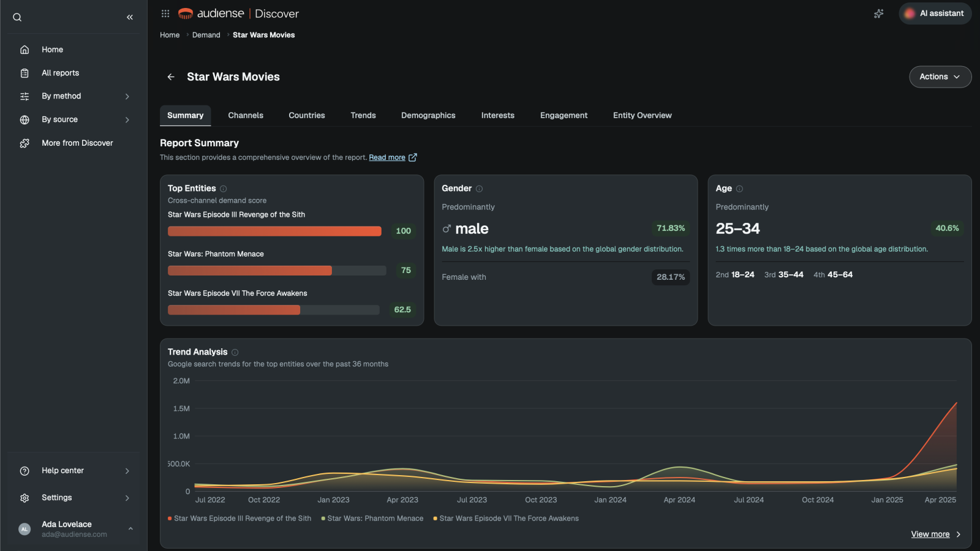Open the apps grid launcher icon
This screenshot has width=980, height=551.
tap(165, 13)
